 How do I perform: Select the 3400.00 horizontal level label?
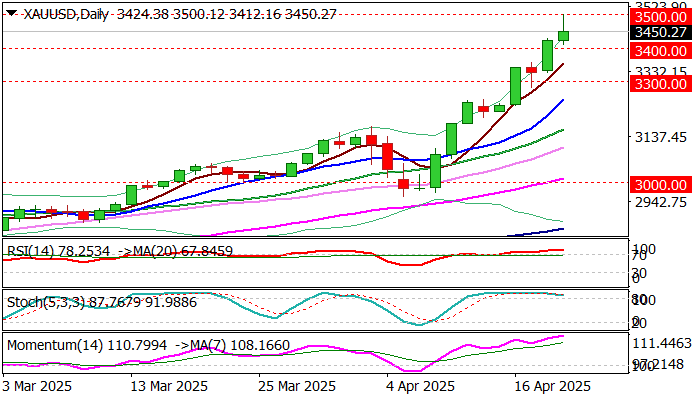coord(660,51)
